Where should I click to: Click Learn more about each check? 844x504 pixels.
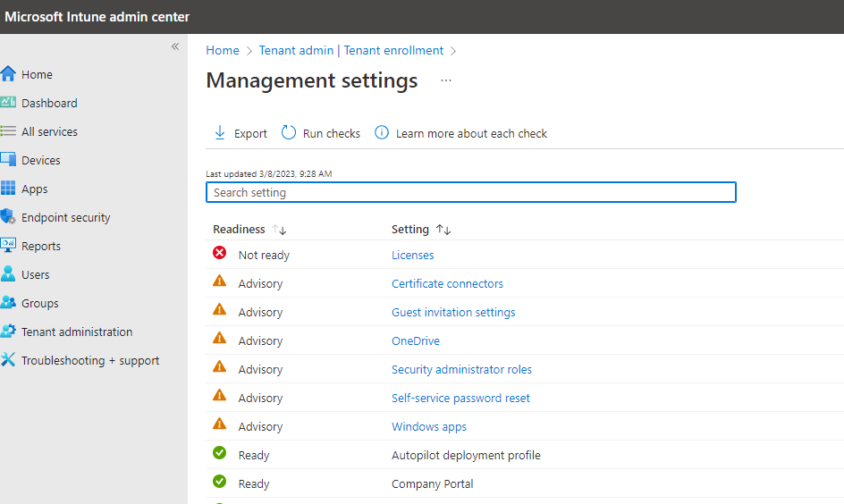(x=471, y=133)
